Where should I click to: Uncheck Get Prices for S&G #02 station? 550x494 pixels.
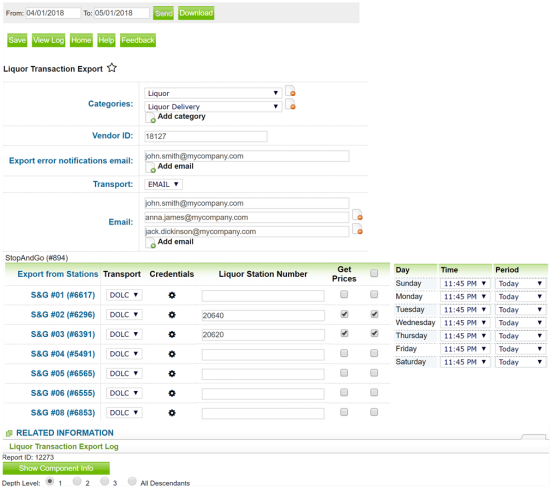pos(344,314)
